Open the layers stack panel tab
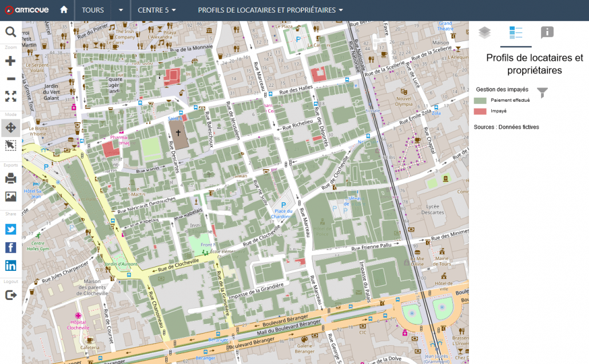 tap(484, 33)
